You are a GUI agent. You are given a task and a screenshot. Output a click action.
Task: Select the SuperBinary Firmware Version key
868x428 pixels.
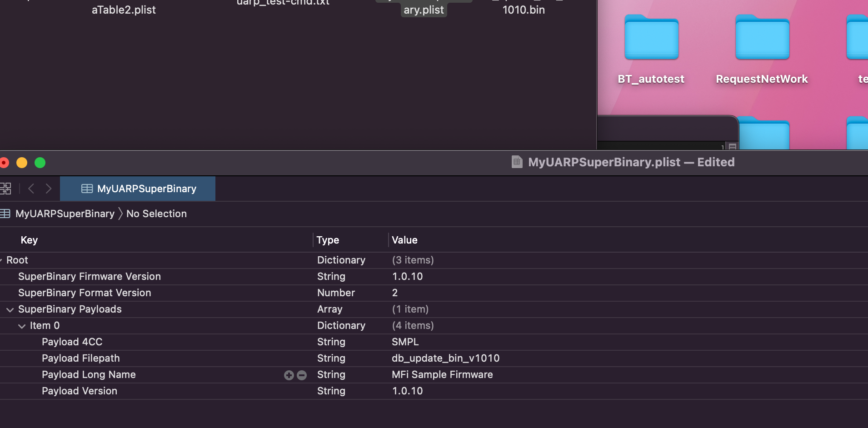(90, 276)
